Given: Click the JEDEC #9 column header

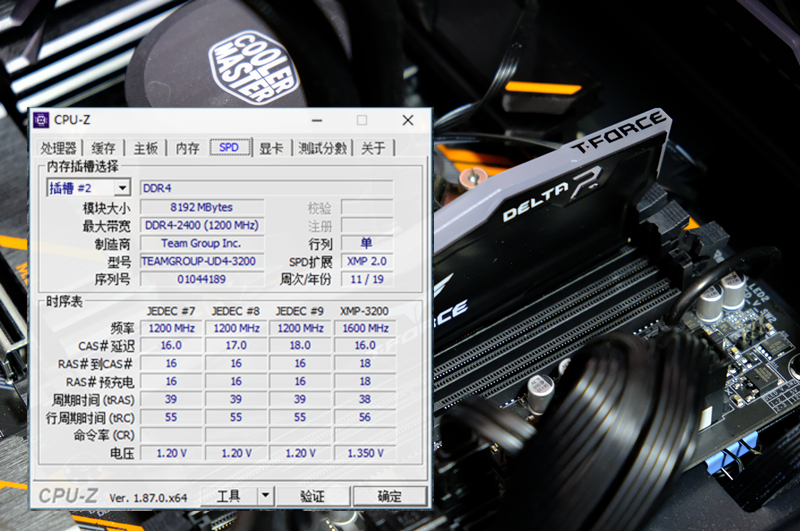Looking at the screenshot, I should coord(300,311).
